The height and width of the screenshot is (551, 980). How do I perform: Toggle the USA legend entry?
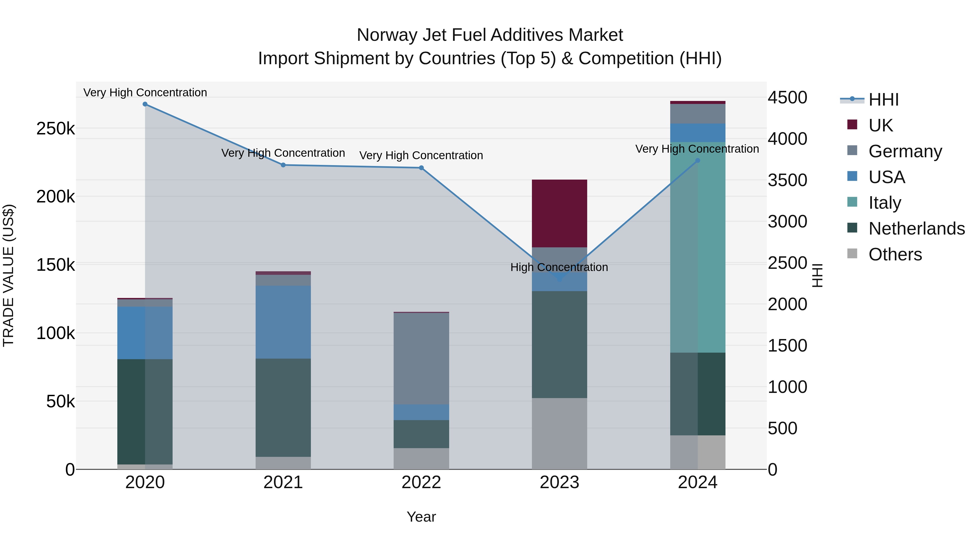[x=876, y=177]
